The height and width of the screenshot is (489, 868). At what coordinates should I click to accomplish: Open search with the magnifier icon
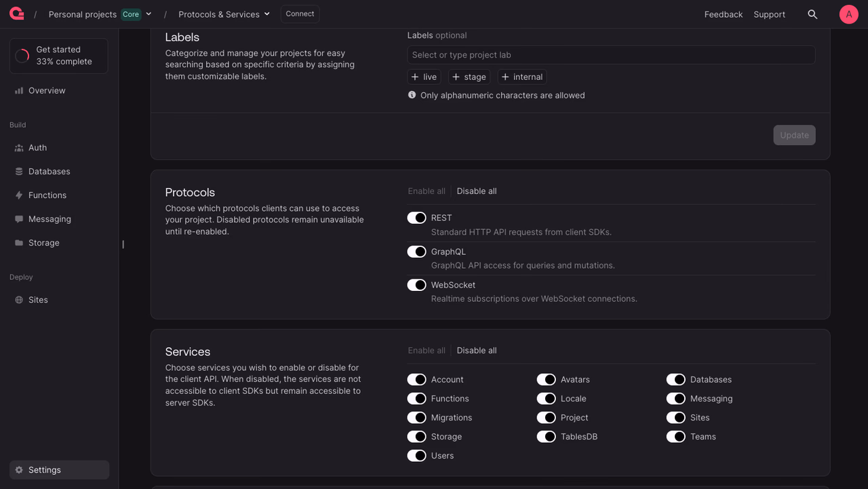click(812, 14)
